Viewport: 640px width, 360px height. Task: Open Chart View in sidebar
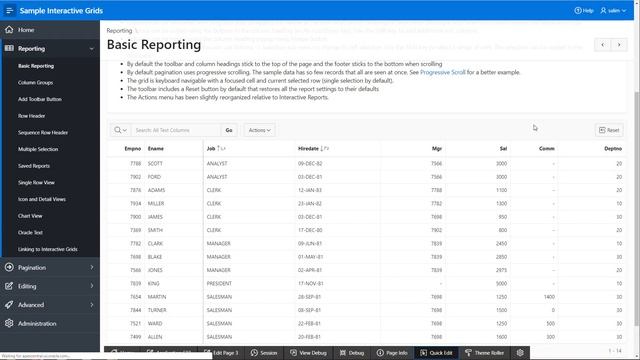(x=30, y=216)
